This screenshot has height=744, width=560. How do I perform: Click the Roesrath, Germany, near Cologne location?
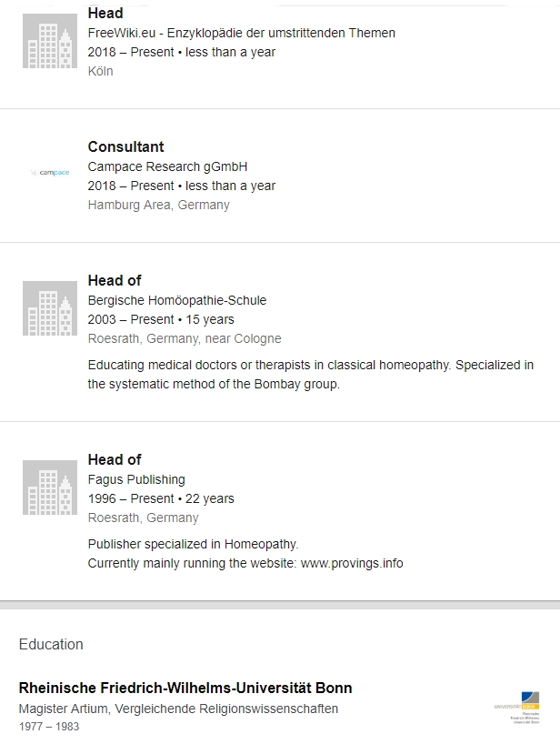[x=185, y=338]
